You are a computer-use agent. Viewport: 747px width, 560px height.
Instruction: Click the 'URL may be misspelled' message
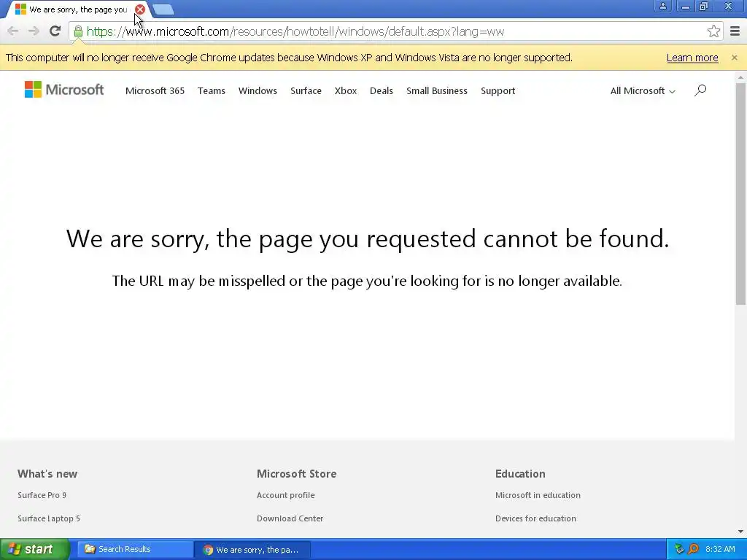pyautogui.click(x=367, y=281)
